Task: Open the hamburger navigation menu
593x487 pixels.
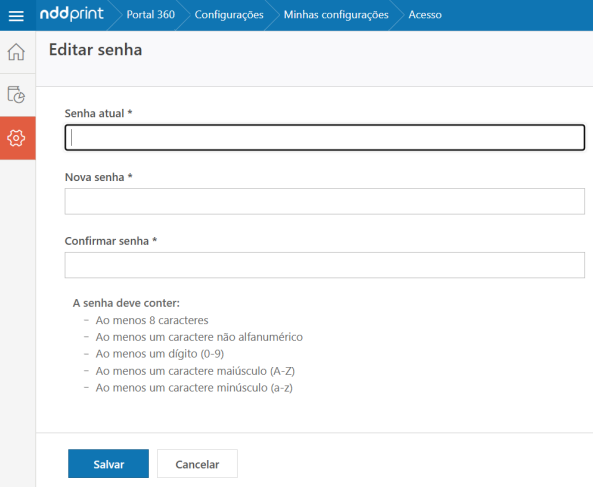Action: click(x=16, y=15)
